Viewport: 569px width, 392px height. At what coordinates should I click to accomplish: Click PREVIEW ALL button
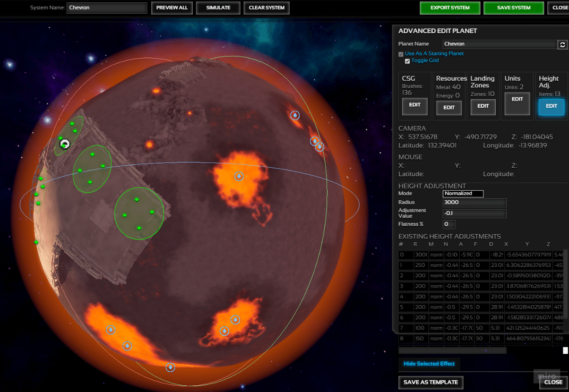pyautogui.click(x=172, y=8)
